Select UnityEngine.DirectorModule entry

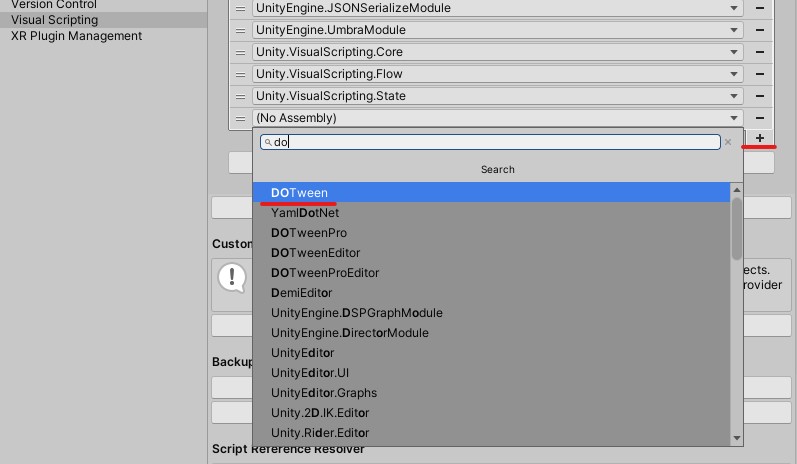tap(492, 333)
